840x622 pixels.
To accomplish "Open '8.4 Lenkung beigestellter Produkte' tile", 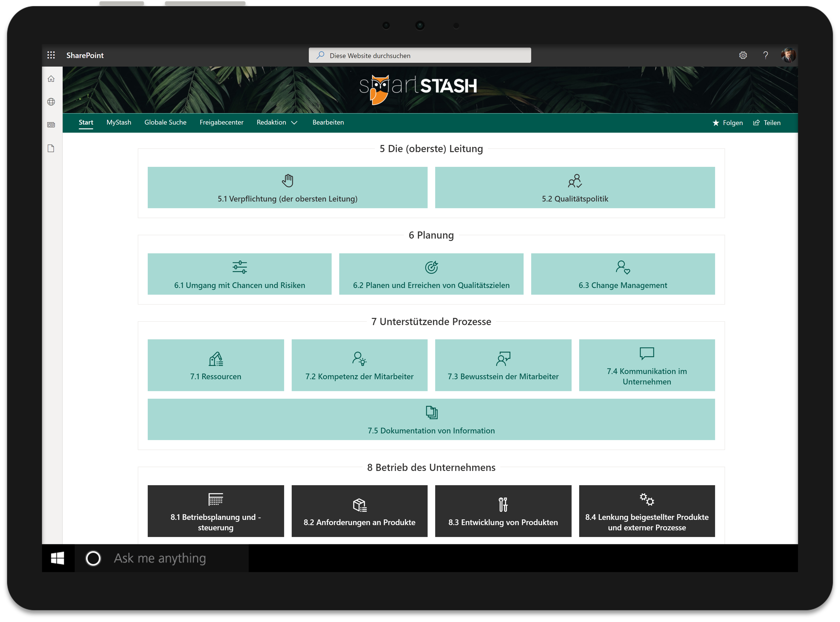I will tap(647, 511).
